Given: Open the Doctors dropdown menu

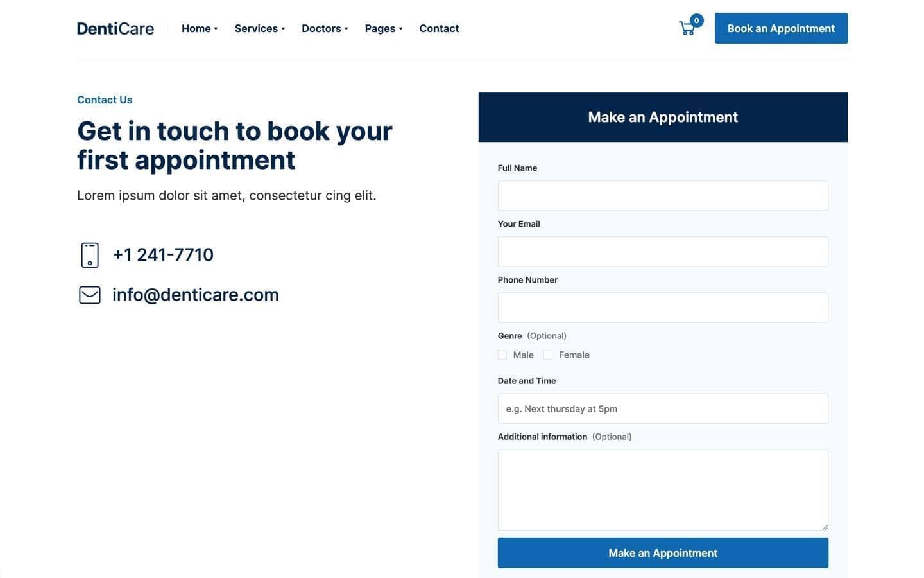Looking at the screenshot, I should tap(325, 28).
